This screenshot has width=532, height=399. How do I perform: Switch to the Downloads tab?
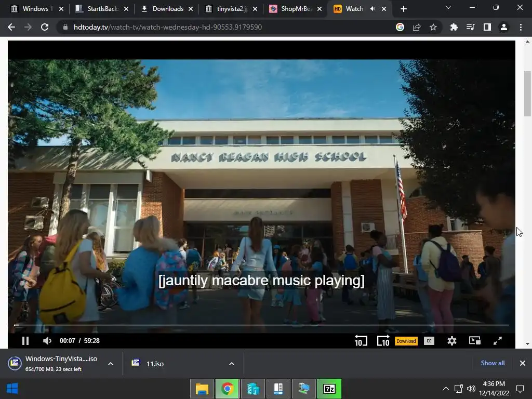click(x=166, y=9)
